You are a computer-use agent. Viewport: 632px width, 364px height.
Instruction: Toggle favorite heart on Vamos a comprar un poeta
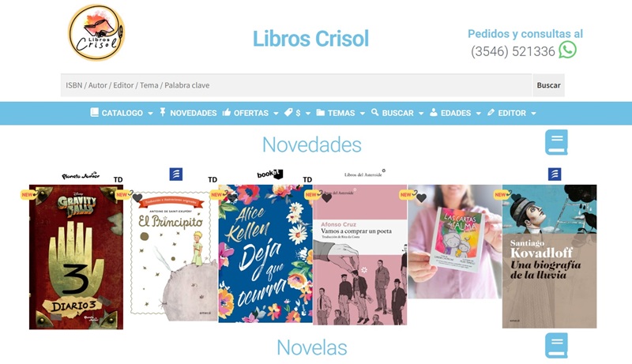tap(326, 197)
